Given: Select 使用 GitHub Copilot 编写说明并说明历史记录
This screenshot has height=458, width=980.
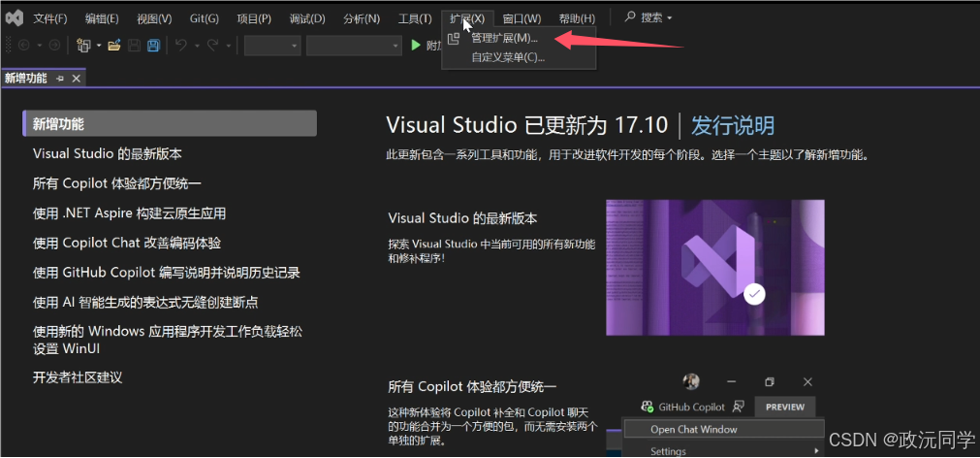Looking at the screenshot, I should click(x=167, y=273).
